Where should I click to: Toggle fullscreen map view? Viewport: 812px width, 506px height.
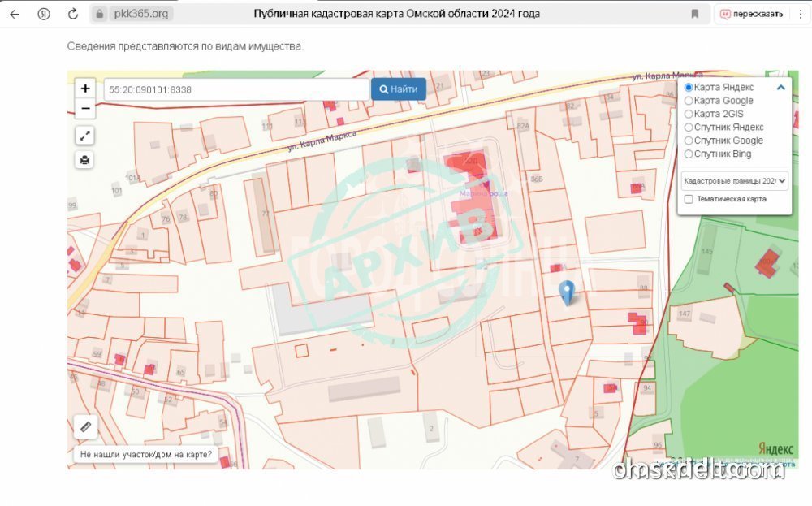pyautogui.click(x=85, y=136)
